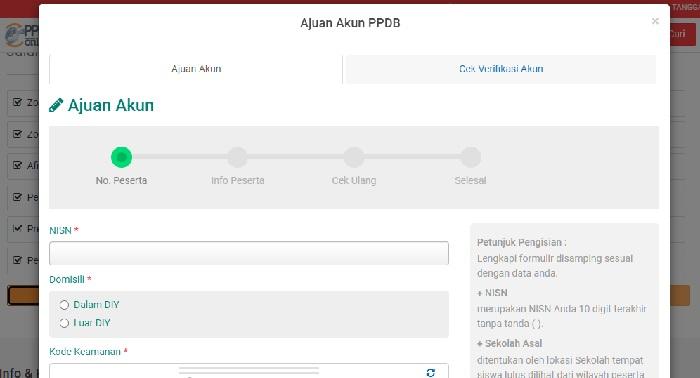Select the Info Peserta step circle
The height and width of the screenshot is (378, 700).
(x=238, y=157)
